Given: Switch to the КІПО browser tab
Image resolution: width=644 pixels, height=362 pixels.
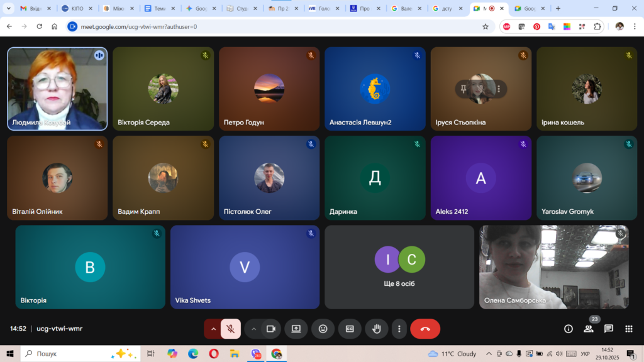Looking at the screenshot, I should click(75, 9).
